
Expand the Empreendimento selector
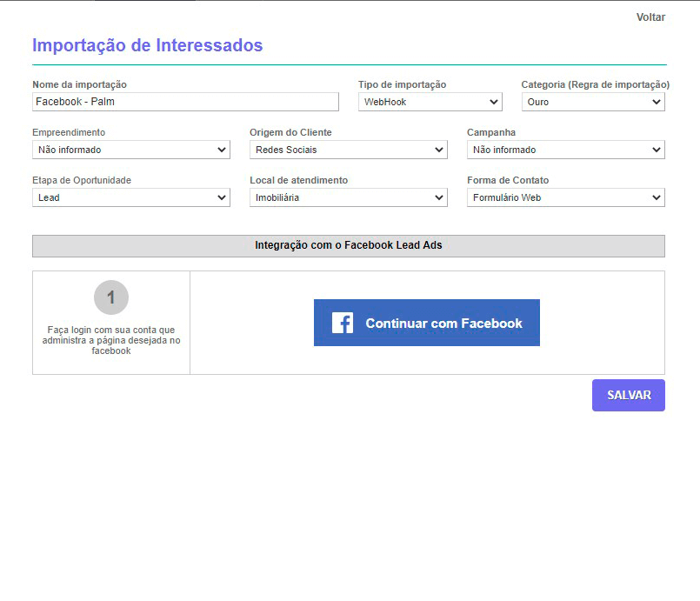tap(130, 150)
